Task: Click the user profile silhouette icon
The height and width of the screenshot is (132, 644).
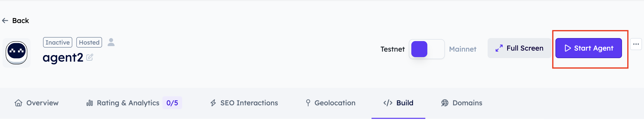Action: [111, 42]
